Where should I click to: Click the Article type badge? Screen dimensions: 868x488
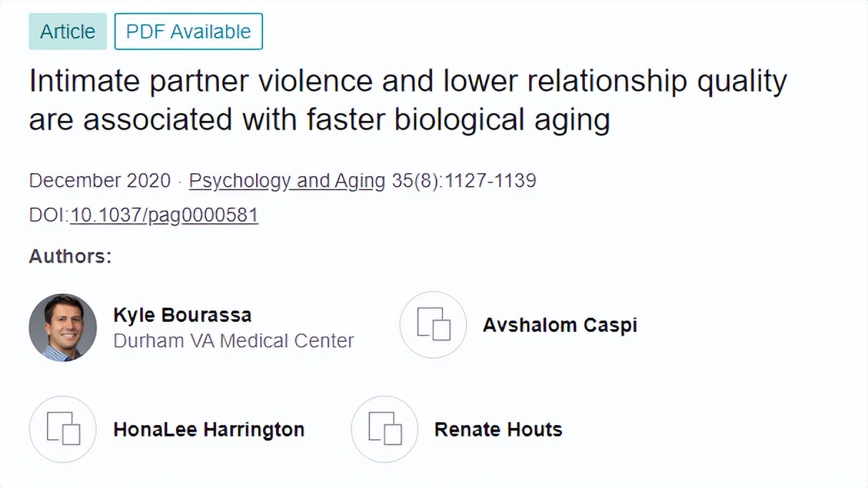coord(67,31)
